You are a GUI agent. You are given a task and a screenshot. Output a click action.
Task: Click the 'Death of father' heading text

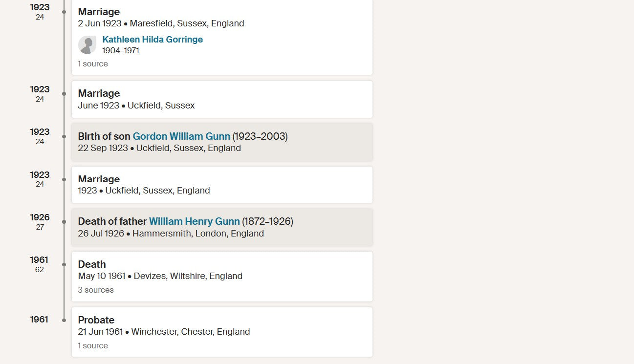pos(112,221)
